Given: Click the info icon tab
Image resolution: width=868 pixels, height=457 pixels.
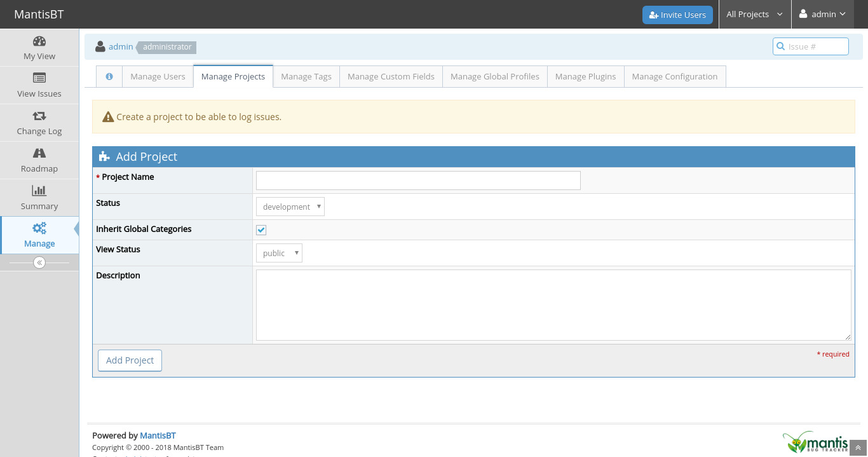Looking at the screenshot, I should 109,76.
